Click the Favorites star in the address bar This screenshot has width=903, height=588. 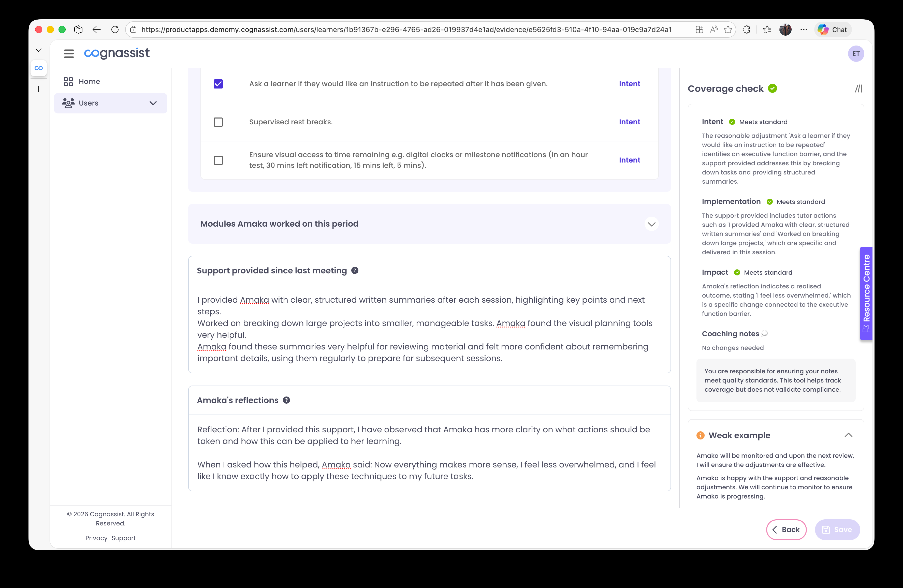point(728,30)
